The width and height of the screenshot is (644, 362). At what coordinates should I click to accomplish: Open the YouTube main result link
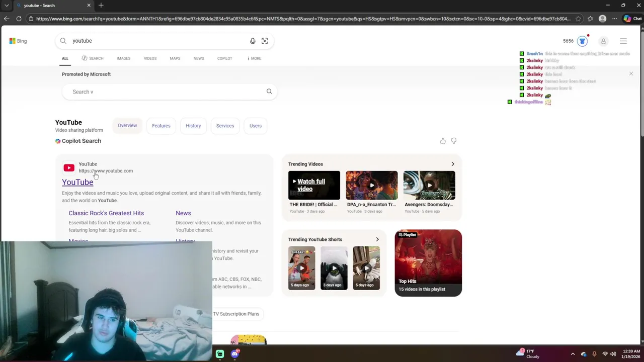click(x=77, y=182)
